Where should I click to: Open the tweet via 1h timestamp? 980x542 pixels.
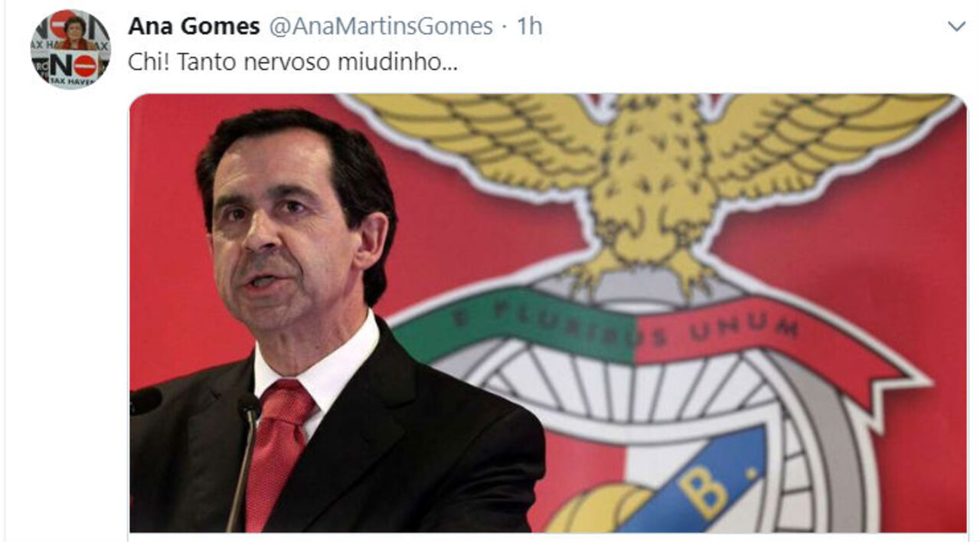pos(530,27)
